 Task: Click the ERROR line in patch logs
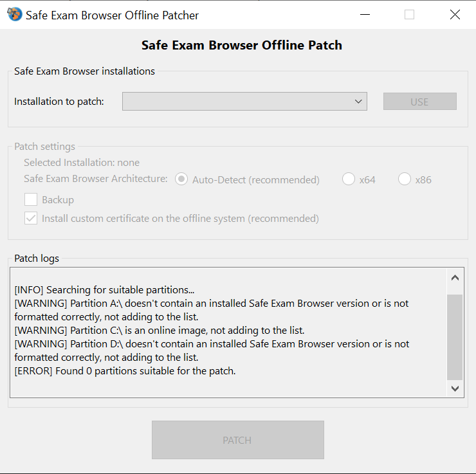(125, 371)
